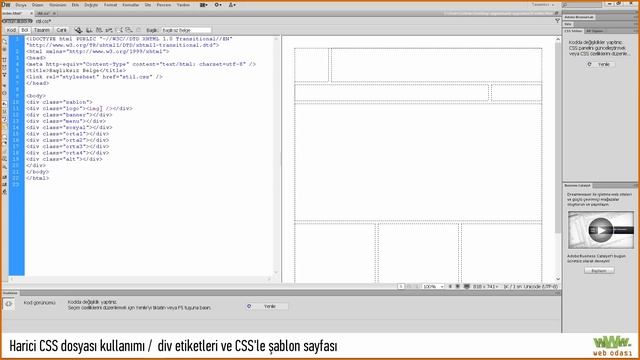Viewport: 640px width, 360px height.
Task: Click Yenile button in CSS panel
Action: point(601,64)
